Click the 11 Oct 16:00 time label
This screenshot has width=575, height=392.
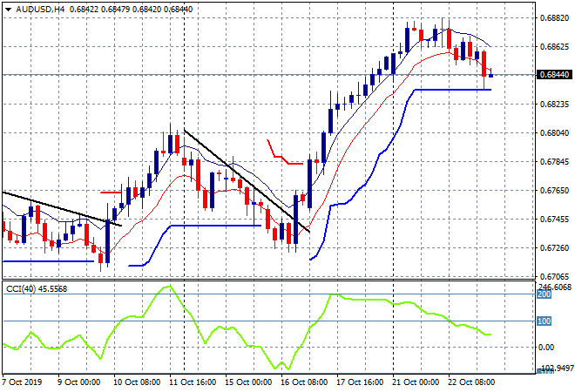(x=193, y=382)
